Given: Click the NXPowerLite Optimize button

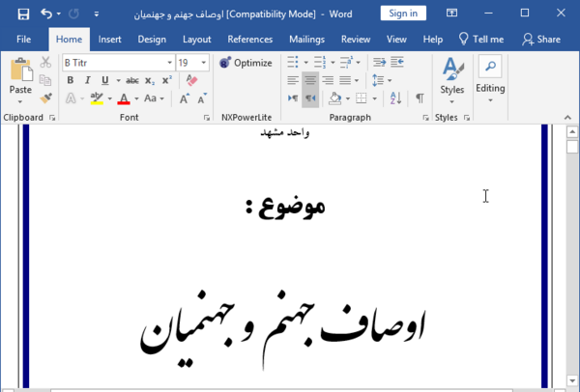Looking at the screenshot, I should 246,63.
